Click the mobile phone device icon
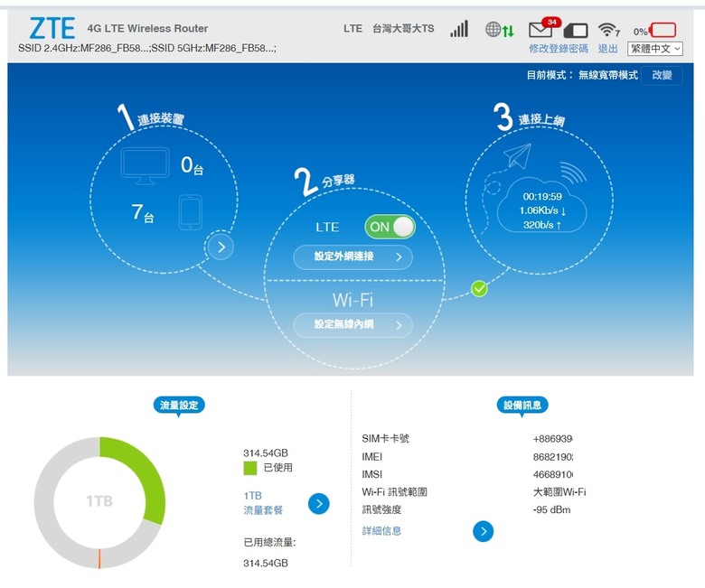 point(190,212)
